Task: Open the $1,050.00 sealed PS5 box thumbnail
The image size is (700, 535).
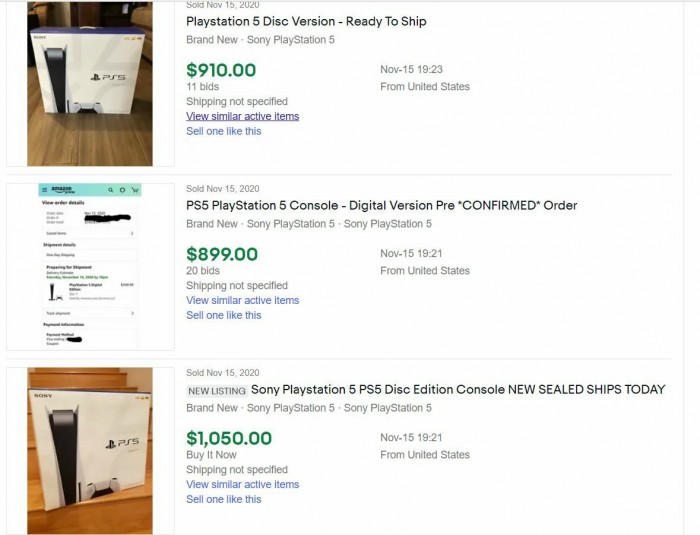Action: (x=90, y=450)
